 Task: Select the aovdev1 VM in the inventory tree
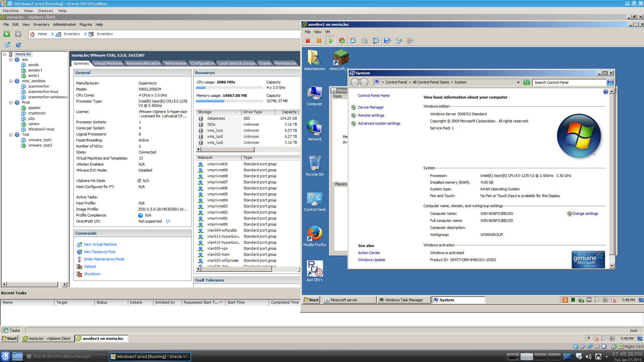click(x=35, y=70)
